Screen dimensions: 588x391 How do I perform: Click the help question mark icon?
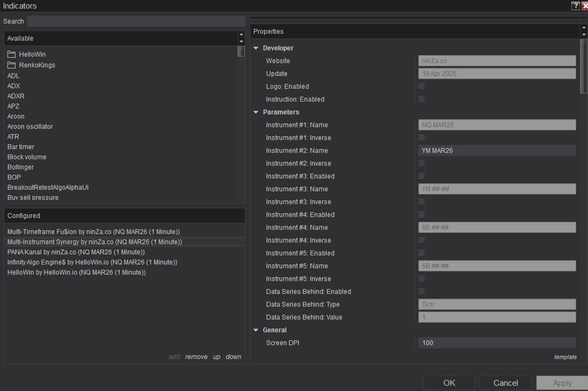(575, 6)
